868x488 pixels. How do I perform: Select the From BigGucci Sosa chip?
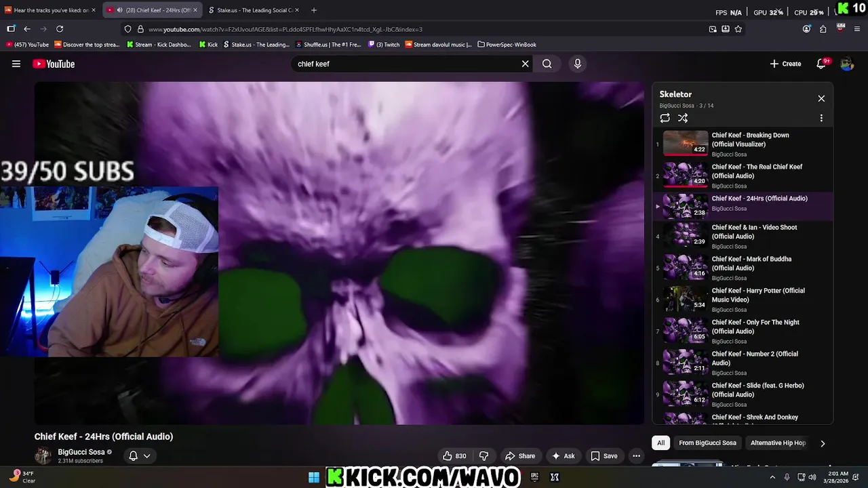click(707, 443)
